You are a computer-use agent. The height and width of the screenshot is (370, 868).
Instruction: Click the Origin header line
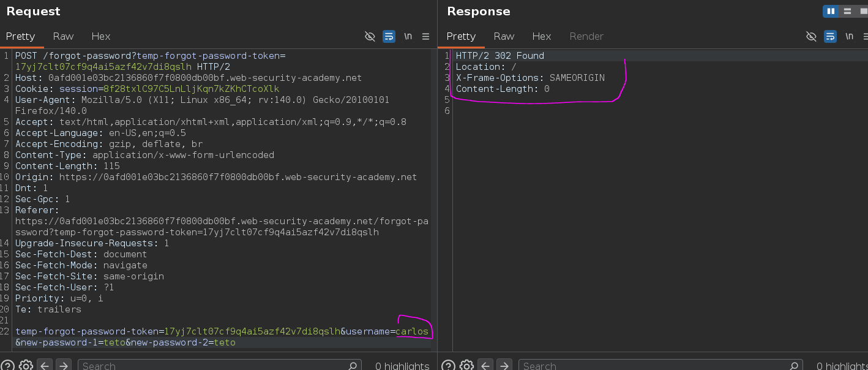coord(216,177)
